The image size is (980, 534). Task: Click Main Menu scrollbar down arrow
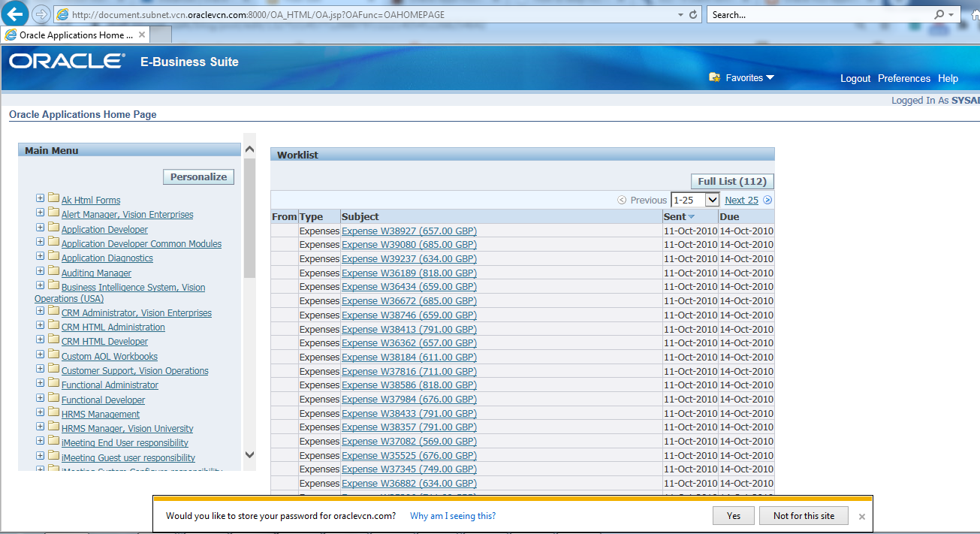(x=249, y=455)
